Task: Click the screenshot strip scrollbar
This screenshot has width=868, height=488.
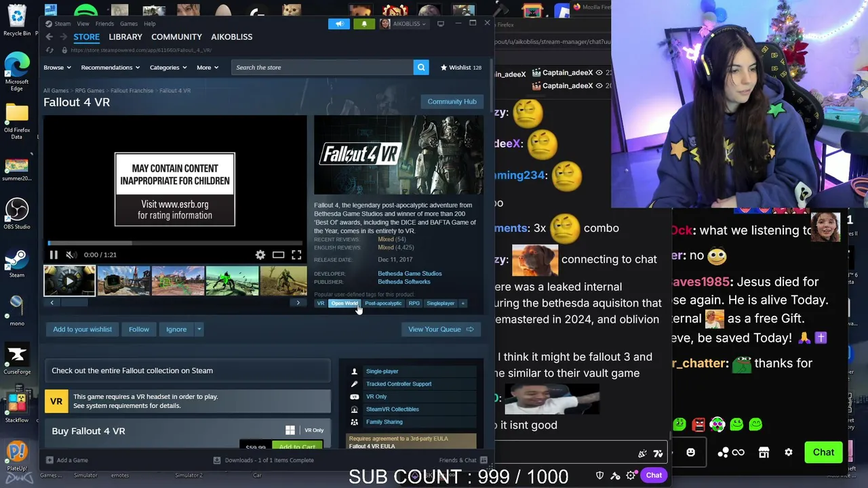Action: pyautogui.click(x=175, y=303)
